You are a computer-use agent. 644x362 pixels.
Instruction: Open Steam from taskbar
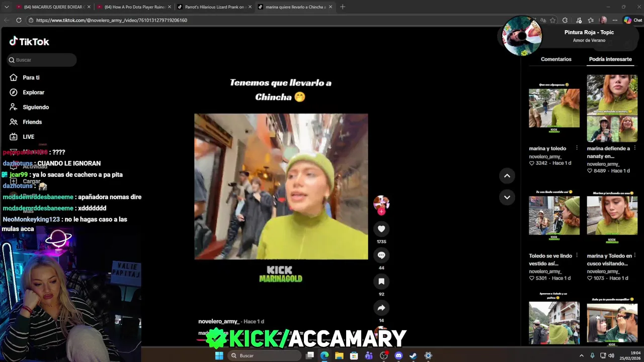pos(413,355)
